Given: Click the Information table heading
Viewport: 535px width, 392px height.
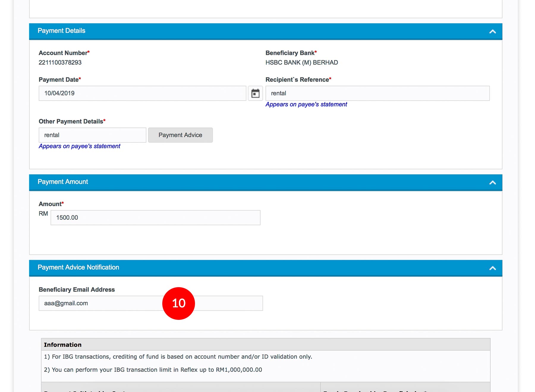Looking at the screenshot, I should click(63, 345).
